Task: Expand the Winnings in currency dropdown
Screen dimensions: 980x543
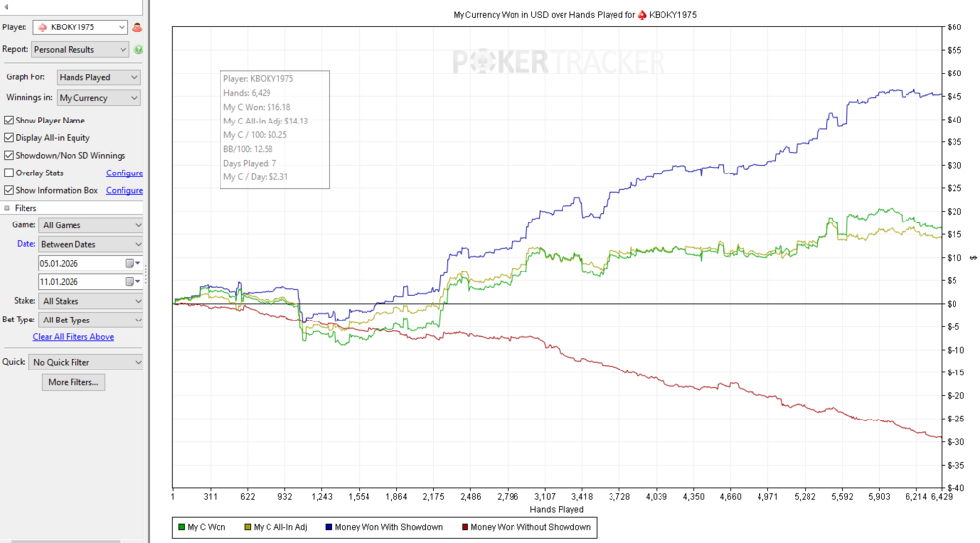Action: point(98,98)
